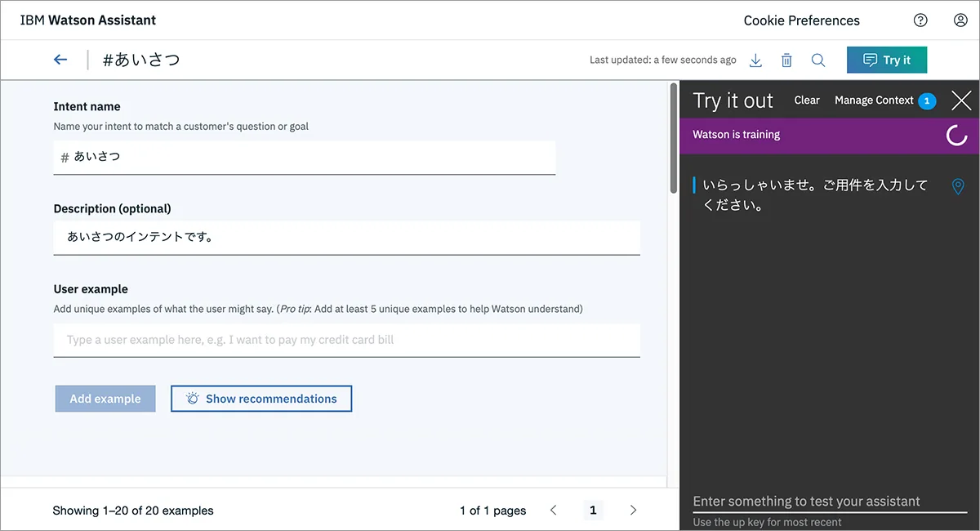Open the user account profile icon
The height and width of the screenshot is (531, 980).
click(x=960, y=20)
